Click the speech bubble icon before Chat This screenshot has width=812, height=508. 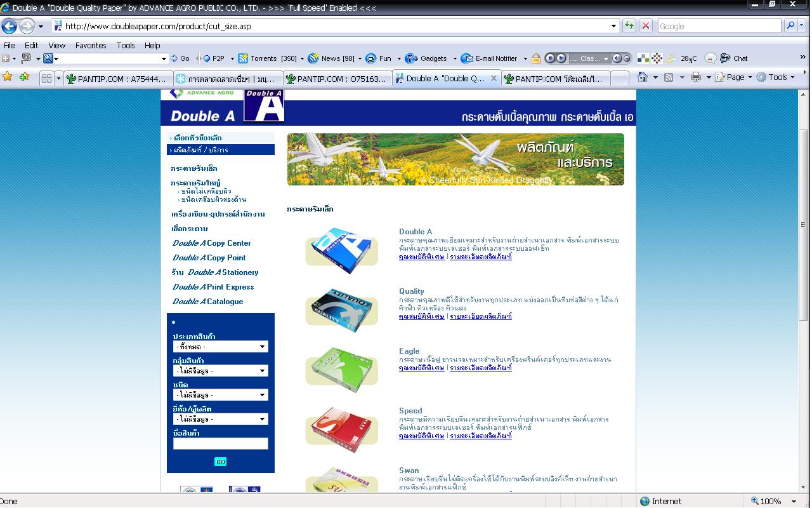click(711, 58)
